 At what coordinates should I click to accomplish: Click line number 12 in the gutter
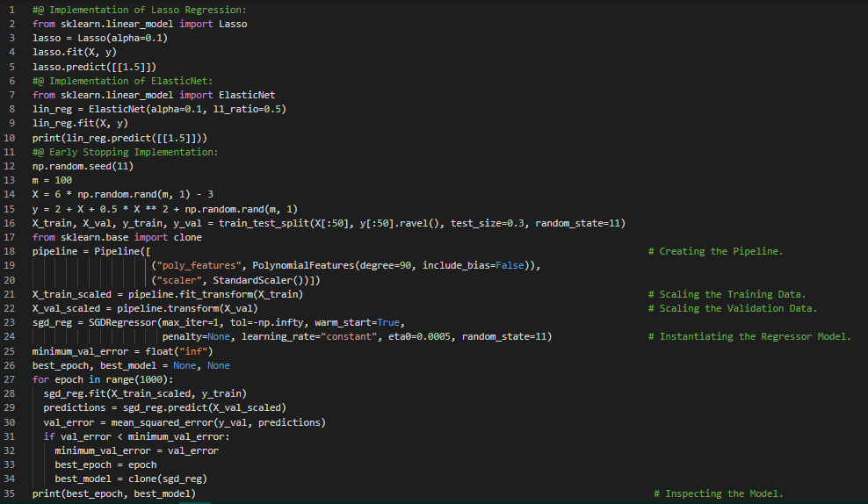pos(10,166)
